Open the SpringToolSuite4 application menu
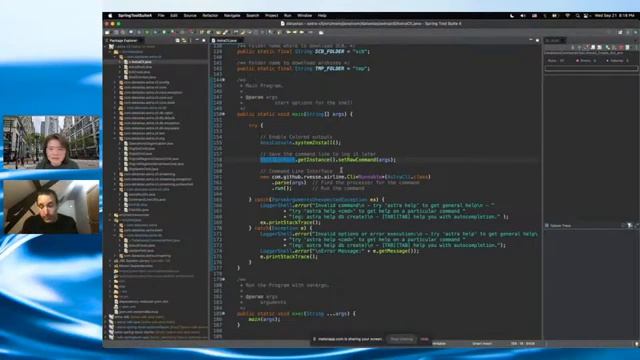The height and width of the screenshot is (360, 640). 135,16
